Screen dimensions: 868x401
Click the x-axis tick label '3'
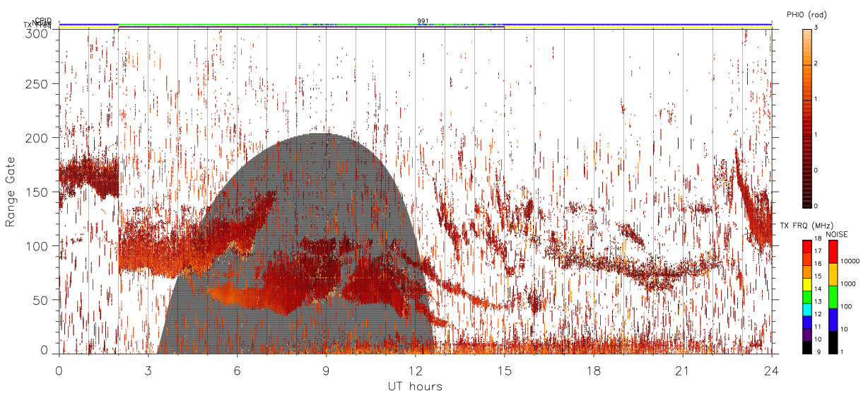point(148,370)
